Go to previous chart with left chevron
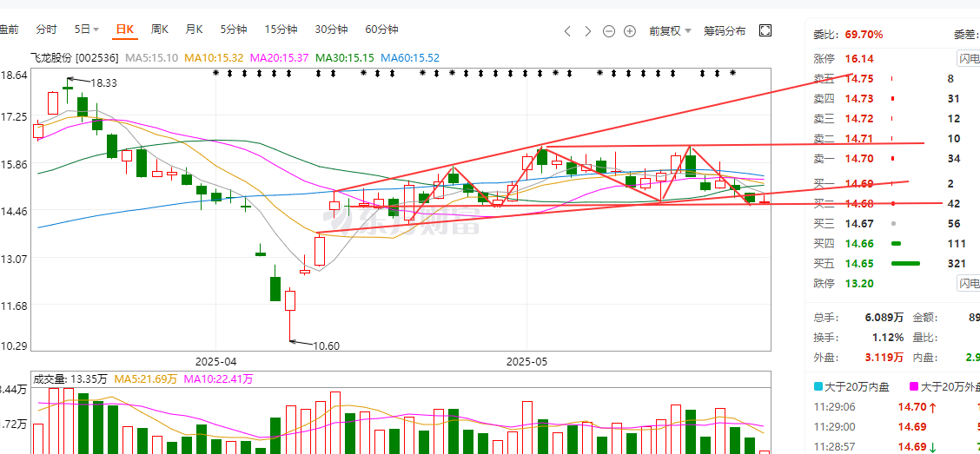980x454 pixels. (567, 30)
